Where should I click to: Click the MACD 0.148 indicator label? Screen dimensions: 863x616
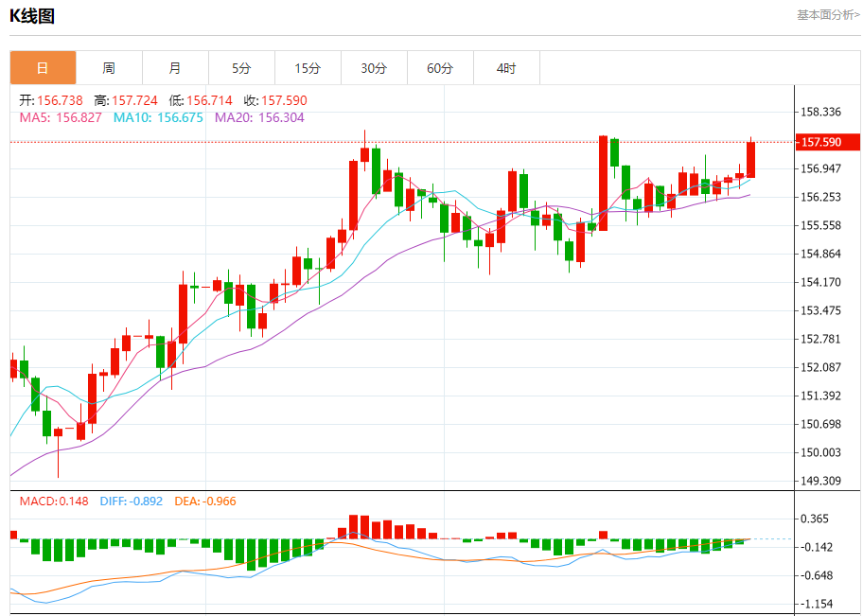tap(54, 501)
